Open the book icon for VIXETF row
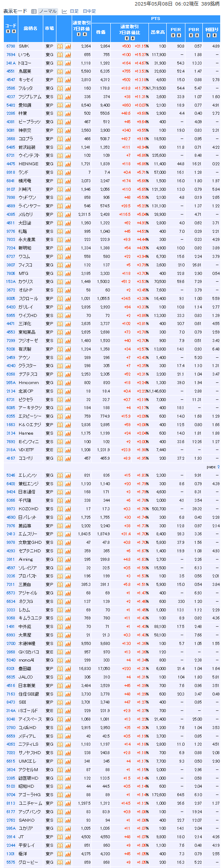224x868 pixels. [x=60, y=450]
